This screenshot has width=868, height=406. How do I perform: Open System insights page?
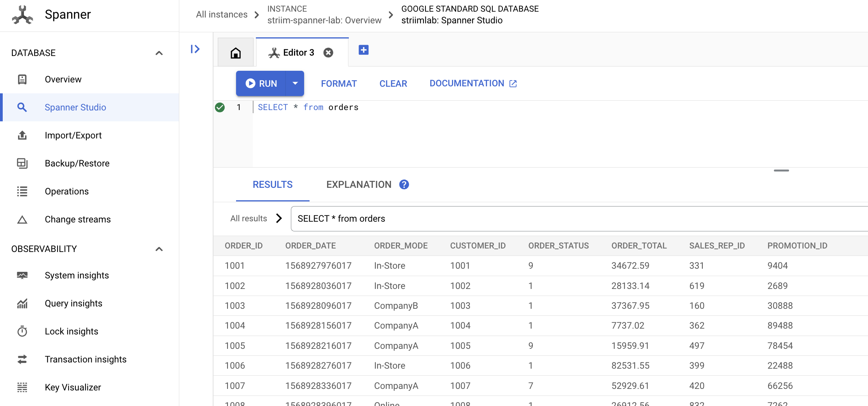89,275
